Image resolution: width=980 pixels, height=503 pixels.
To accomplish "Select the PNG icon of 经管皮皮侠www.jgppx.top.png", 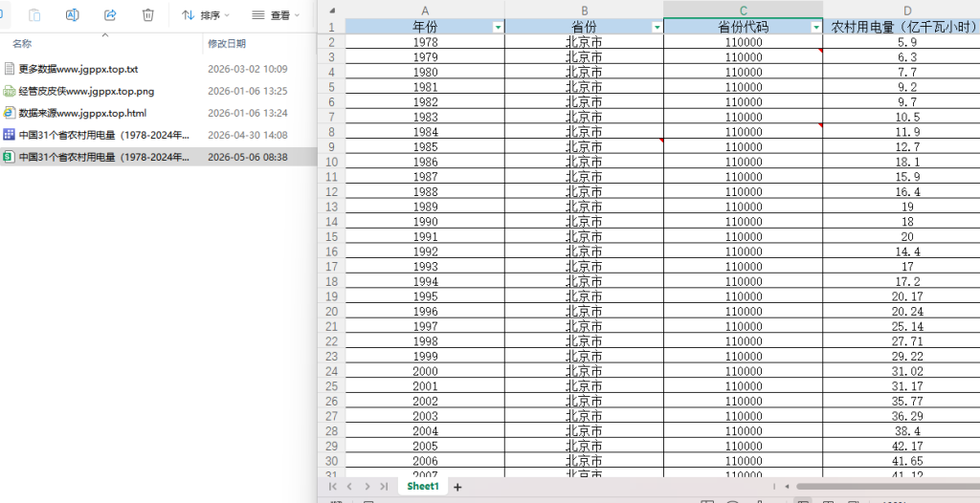I will (x=9, y=91).
